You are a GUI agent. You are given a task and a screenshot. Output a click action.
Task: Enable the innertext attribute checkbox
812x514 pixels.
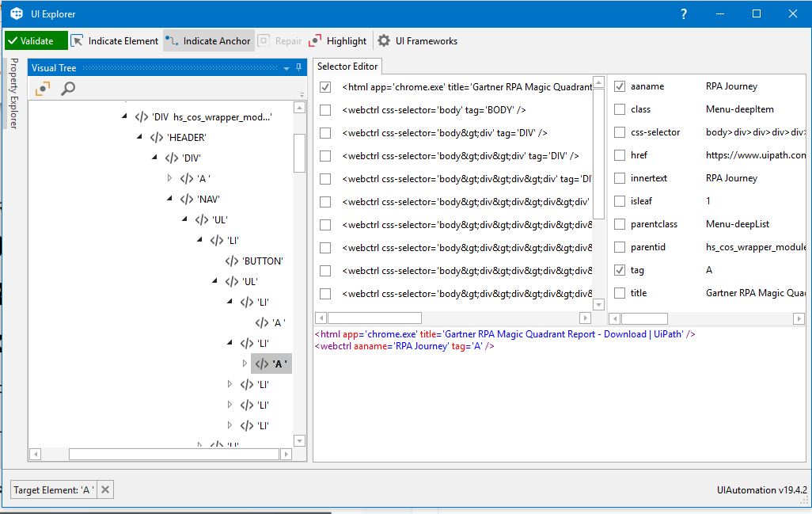(620, 178)
